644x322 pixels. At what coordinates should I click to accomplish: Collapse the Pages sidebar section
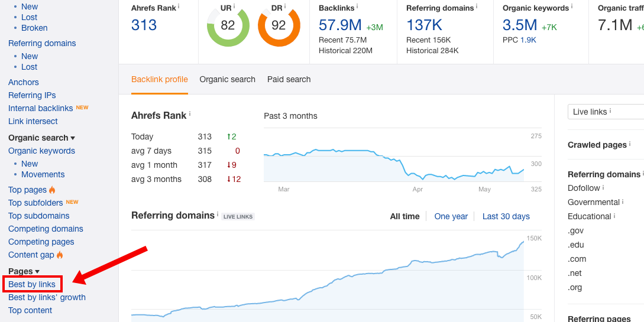point(37,272)
